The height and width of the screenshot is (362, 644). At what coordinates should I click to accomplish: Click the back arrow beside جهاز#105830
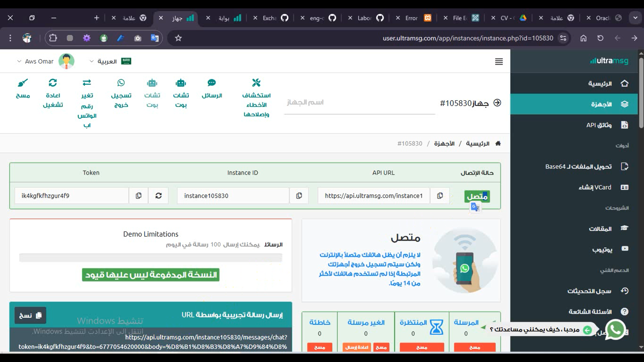click(497, 103)
